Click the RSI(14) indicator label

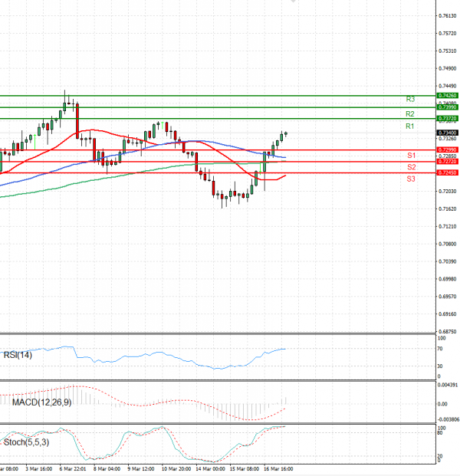click(16, 354)
